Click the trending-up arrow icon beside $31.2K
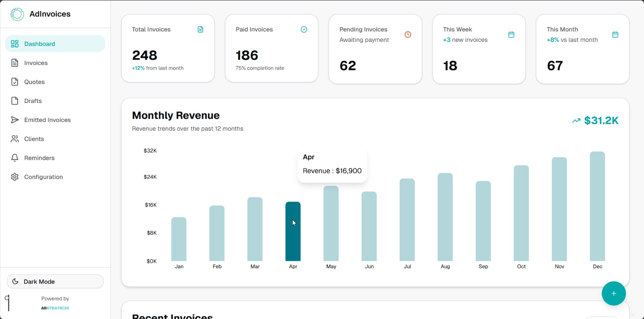The width and height of the screenshot is (644, 319). pos(576,121)
